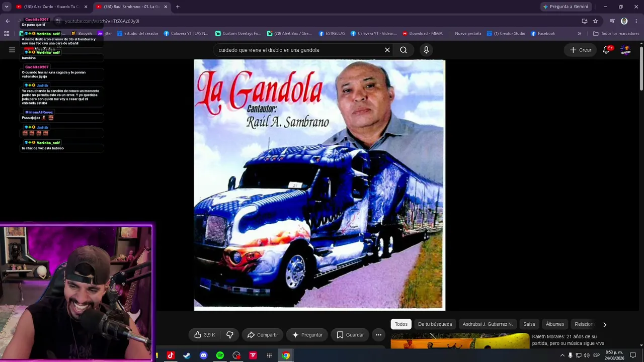644x362 pixels.
Task: Open a new browser tab
Action: point(178,7)
